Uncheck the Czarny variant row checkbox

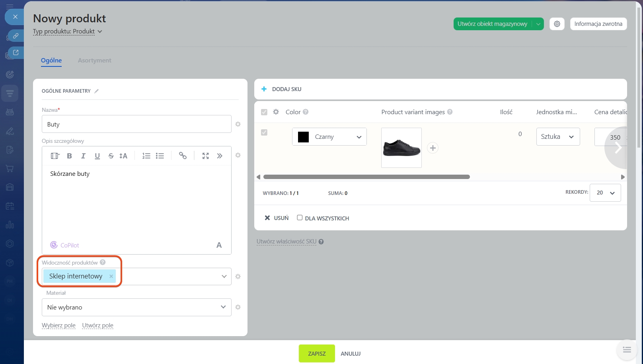click(x=264, y=132)
